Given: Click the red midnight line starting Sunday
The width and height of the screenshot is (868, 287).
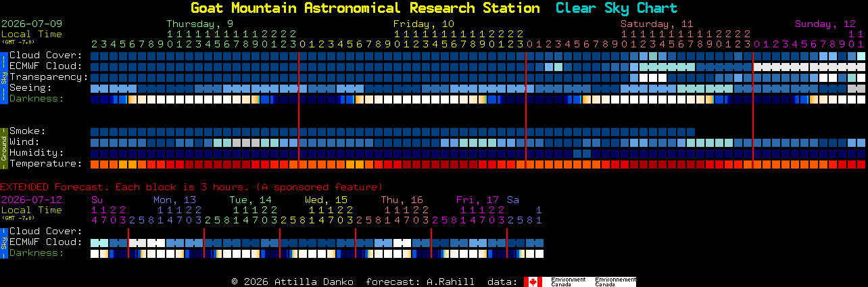Looking at the screenshot, I should (753, 110).
